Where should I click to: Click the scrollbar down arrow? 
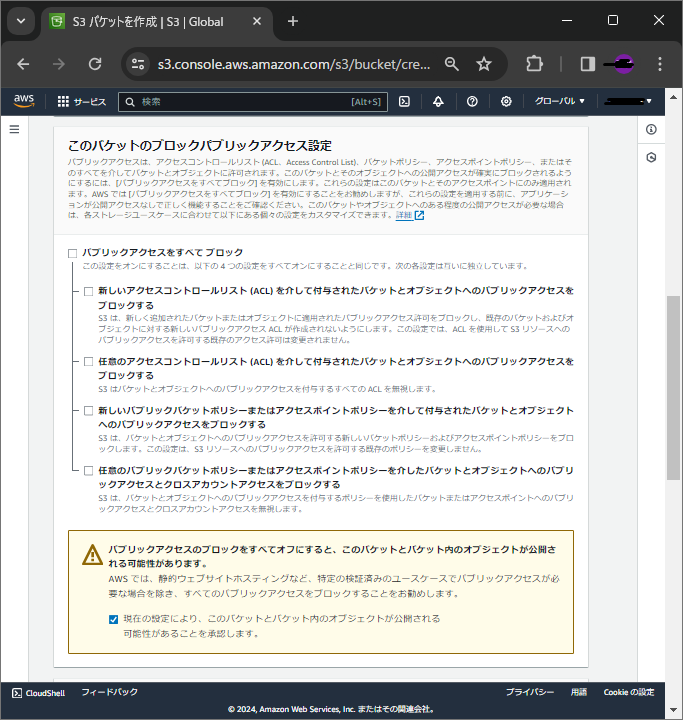point(673,710)
